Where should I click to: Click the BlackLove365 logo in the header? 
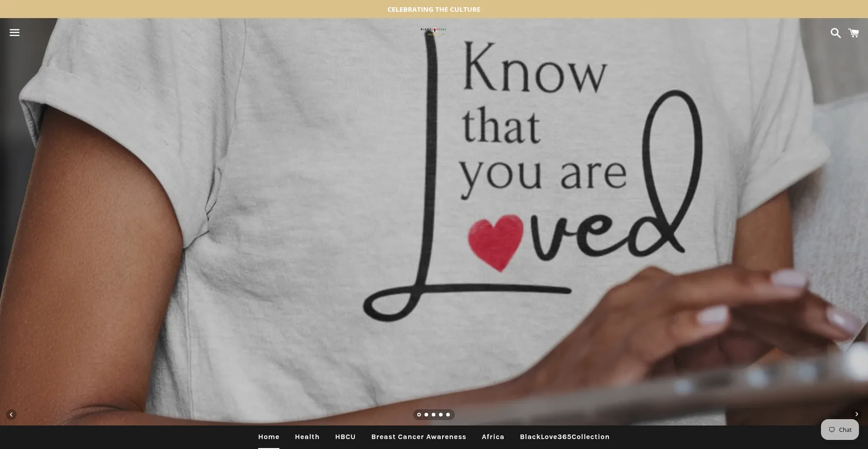pyautogui.click(x=434, y=32)
